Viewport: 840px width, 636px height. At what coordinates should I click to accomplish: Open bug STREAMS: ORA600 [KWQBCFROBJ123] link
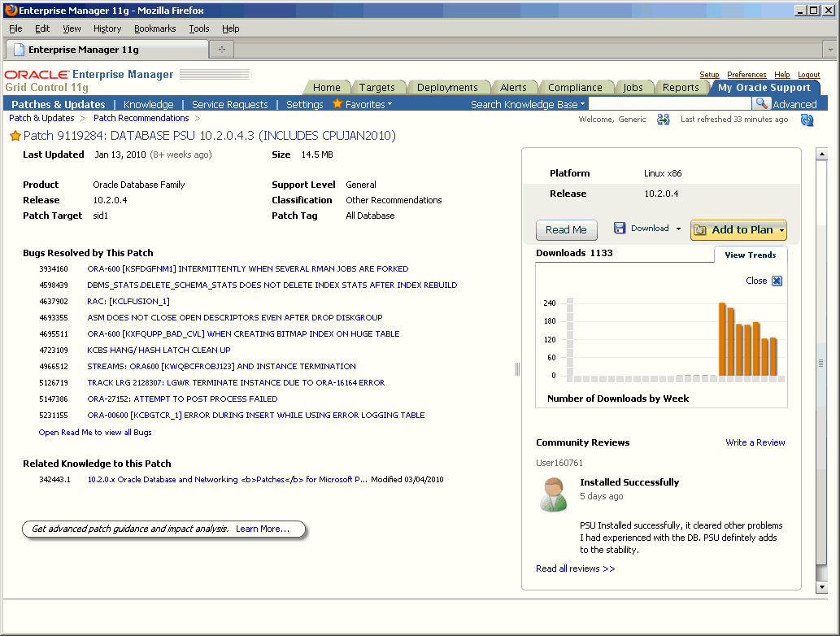(x=221, y=367)
